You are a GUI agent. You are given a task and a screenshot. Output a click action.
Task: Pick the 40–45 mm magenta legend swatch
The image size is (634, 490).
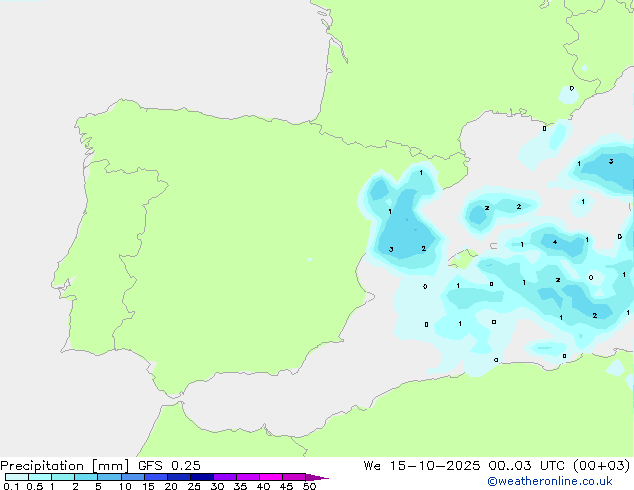point(271,477)
